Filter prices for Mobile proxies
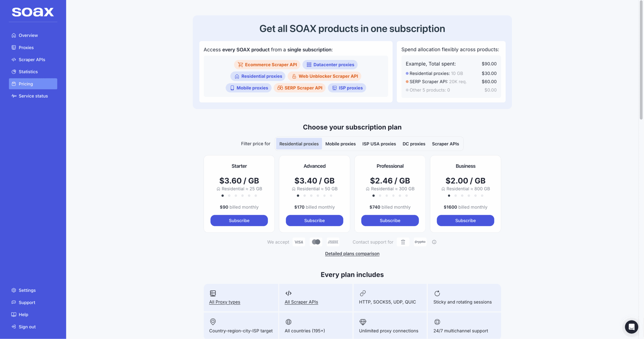 pos(340,144)
